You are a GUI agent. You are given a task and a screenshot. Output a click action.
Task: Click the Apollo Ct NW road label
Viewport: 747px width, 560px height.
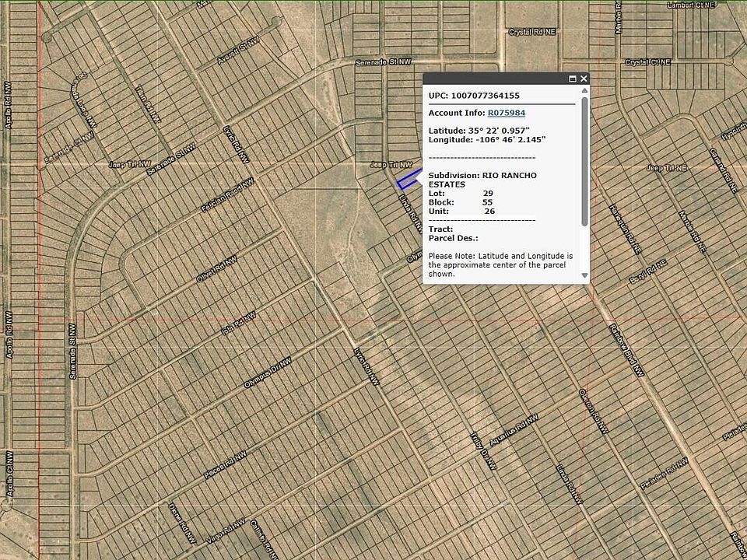(11, 474)
